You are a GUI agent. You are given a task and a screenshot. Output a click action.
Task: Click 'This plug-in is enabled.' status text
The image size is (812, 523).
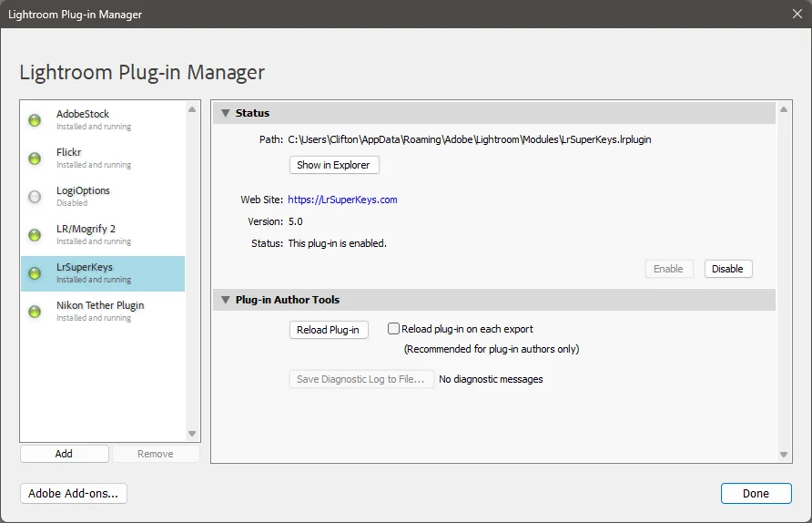point(337,243)
